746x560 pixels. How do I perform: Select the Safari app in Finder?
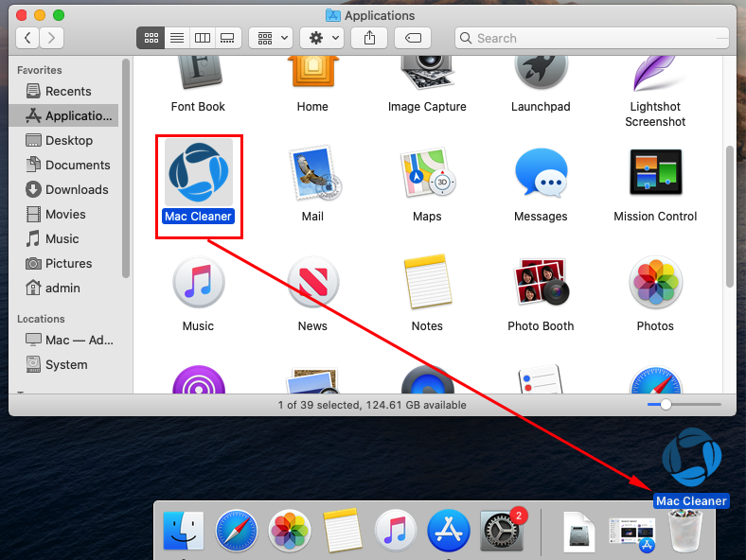[656, 379]
